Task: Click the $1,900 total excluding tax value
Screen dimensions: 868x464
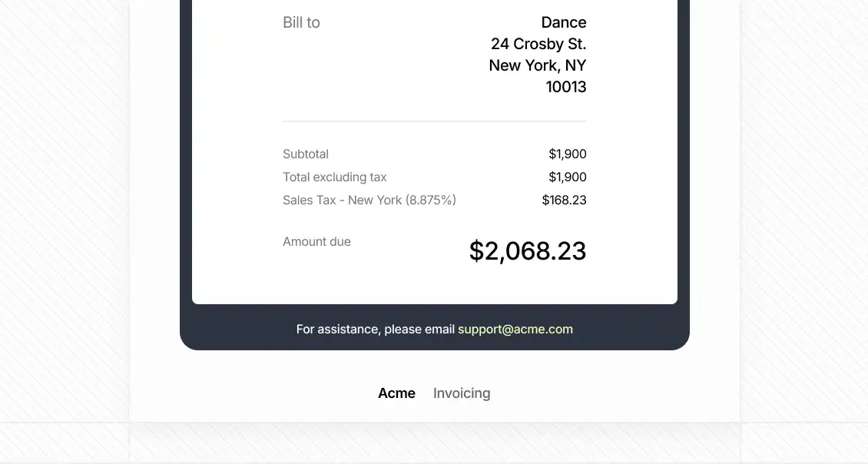Action: point(568,177)
